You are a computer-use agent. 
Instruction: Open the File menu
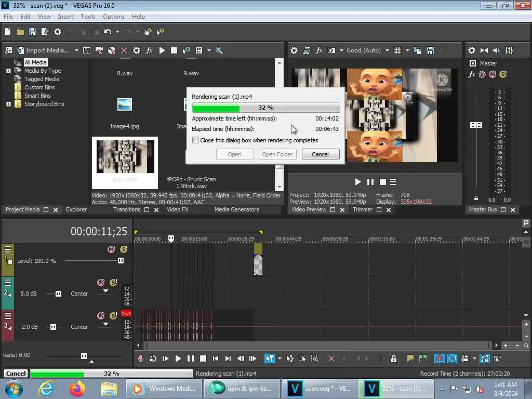click(x=8, y=16)
